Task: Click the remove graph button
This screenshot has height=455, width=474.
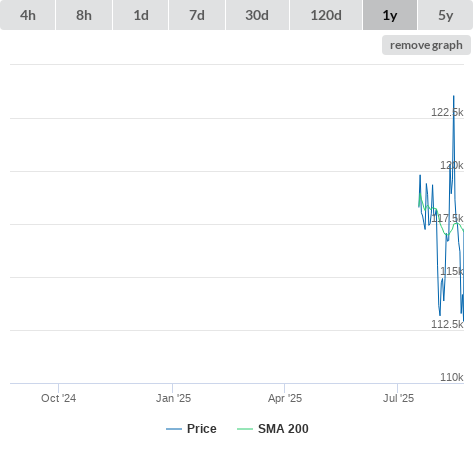Action: [426, 45]
